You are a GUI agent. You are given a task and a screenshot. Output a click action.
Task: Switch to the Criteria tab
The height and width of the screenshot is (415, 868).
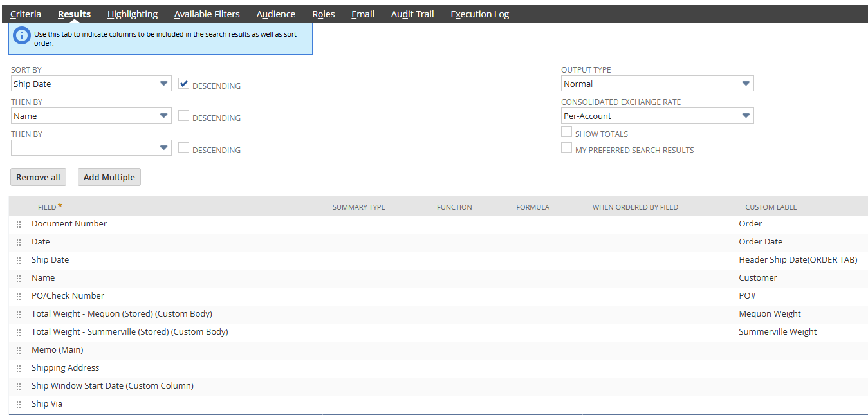(x=26, y=14)
